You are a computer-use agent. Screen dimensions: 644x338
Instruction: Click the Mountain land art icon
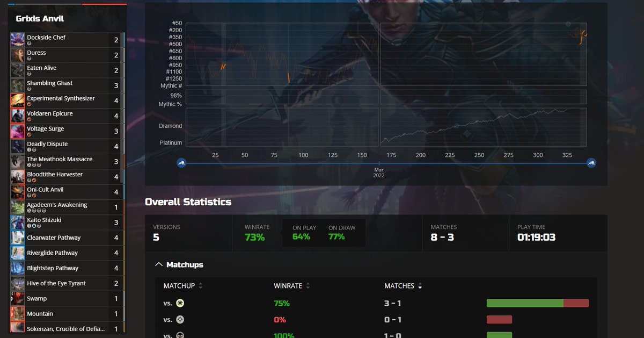pos(18,314)
